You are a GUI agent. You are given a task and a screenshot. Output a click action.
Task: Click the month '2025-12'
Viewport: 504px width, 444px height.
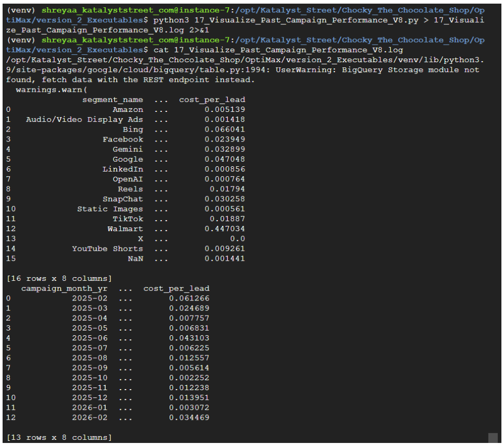(90, 398)
